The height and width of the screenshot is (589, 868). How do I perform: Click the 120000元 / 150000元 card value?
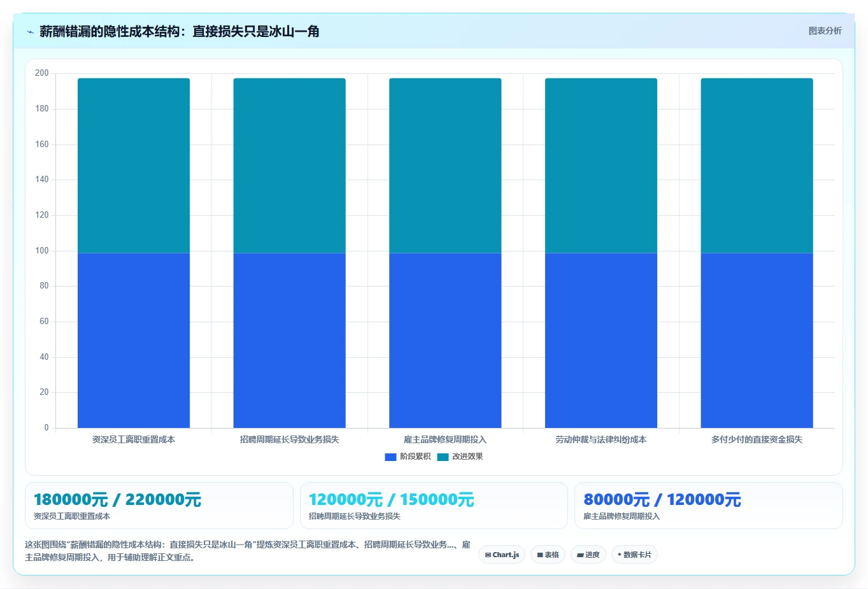tap(392, 500)
